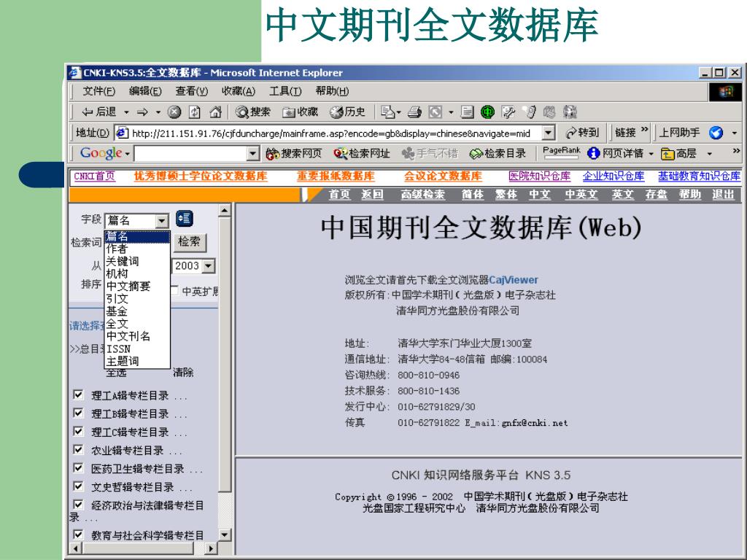Open the 查看(V) menu
The width and height of the screenshot is (747, 560).
(x=192, y=91)
